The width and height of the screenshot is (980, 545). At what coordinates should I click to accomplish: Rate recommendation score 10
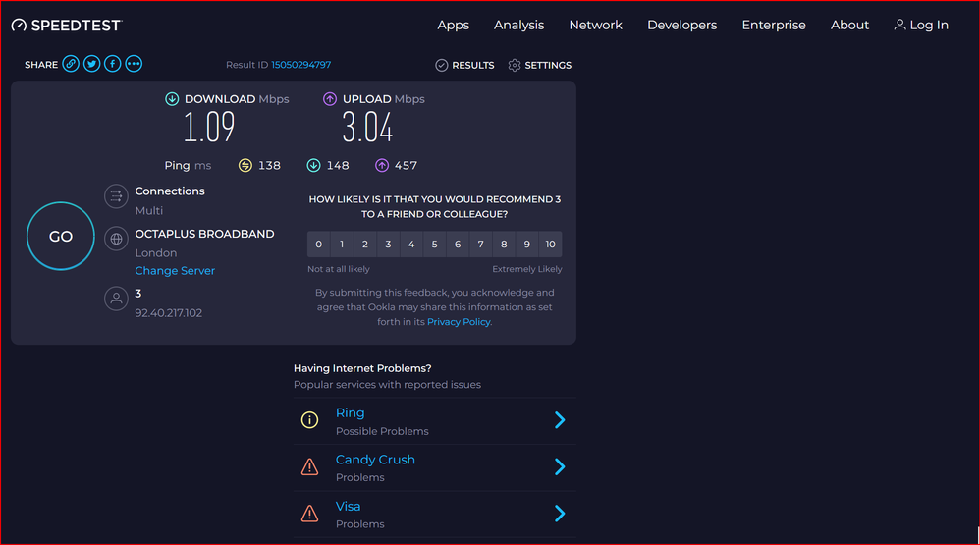[x=550, y=245]
